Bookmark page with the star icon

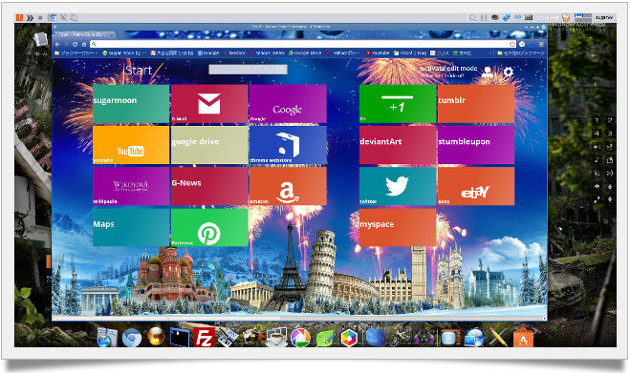click(512, 44)
